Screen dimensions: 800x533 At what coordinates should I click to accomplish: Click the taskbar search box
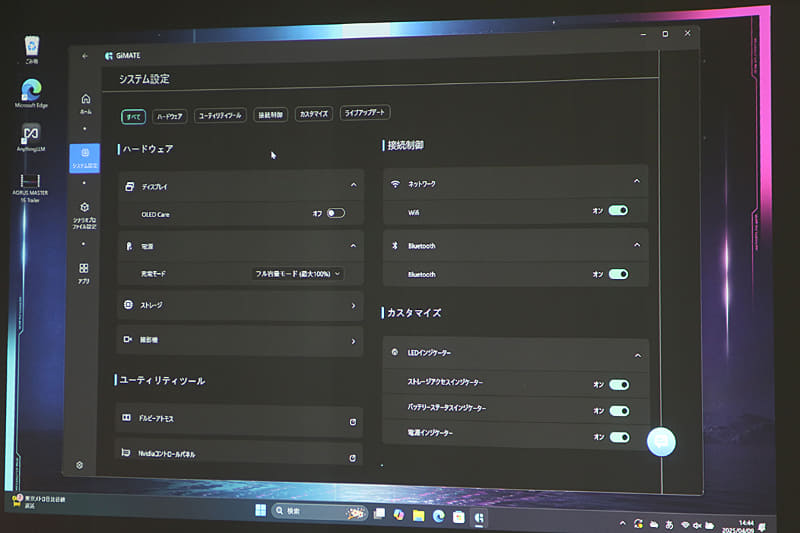coord(319,512)
